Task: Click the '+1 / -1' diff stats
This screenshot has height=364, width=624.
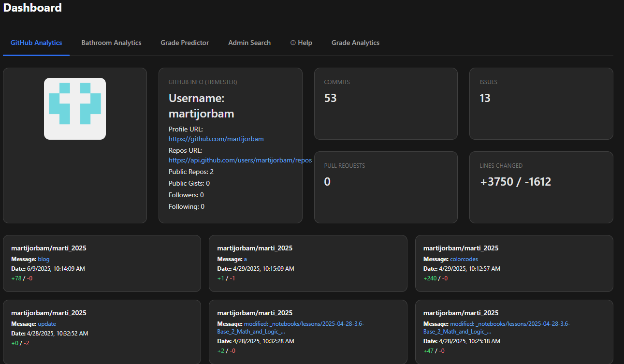Action: [226, 278]
